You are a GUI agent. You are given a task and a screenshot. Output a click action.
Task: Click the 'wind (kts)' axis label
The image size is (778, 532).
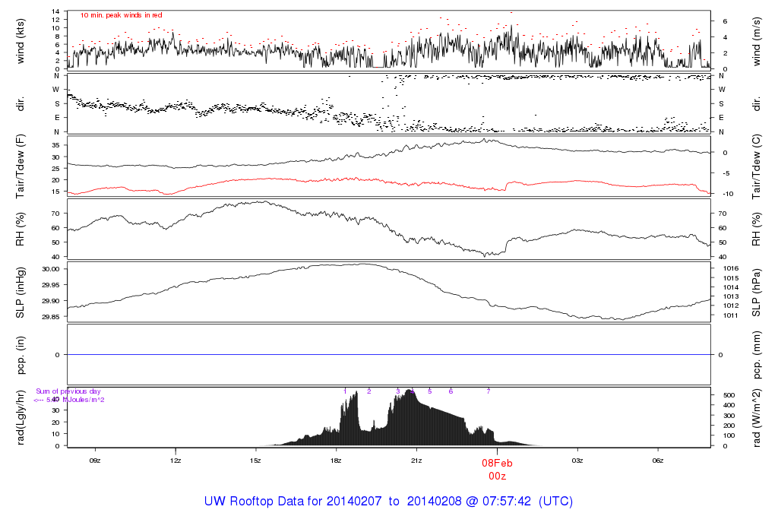(21, 41)
